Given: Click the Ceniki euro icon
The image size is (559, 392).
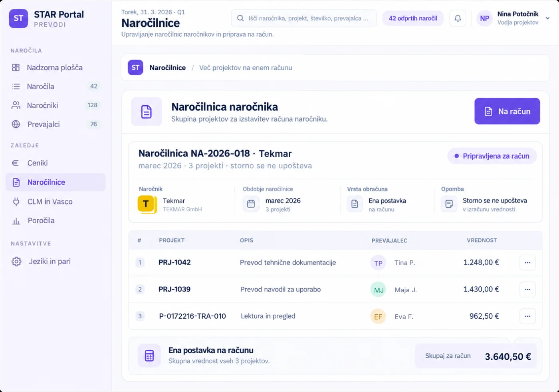Looking at the screenshot, I should click(x=16, y=163).
